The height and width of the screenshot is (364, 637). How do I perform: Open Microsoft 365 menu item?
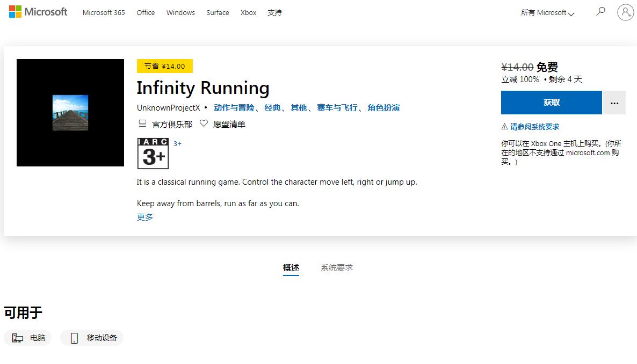coord(104,12)
